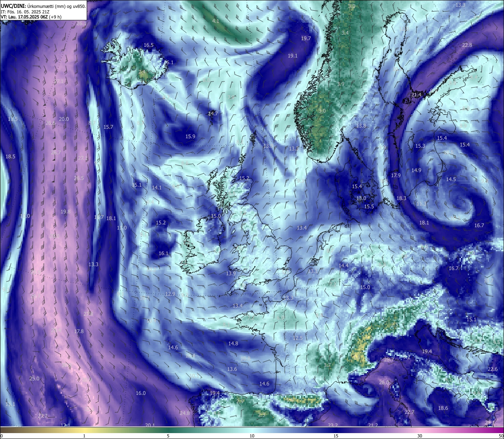This screenshot has height=439, width=504.
Task: Click the 'VT: Lau. 17.05.2025 06Z (+9 h)' line
Action: [31, 17]
